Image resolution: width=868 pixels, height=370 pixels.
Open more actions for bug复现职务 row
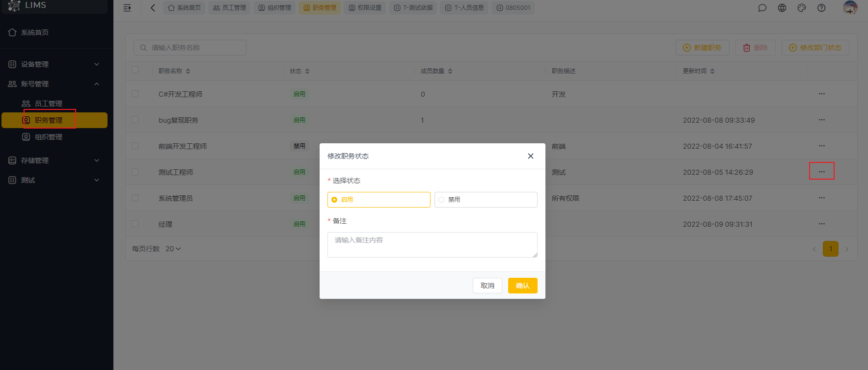tap(822, 120)
